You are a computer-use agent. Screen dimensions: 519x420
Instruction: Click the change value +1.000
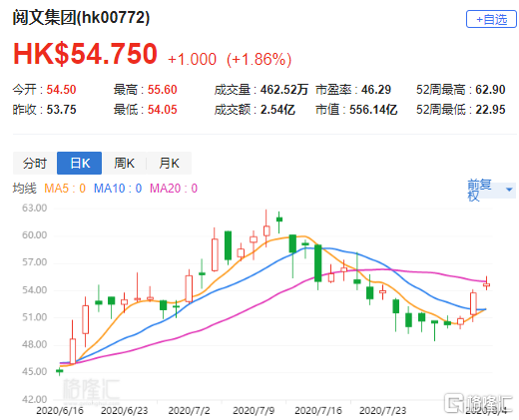click(193, 59)
